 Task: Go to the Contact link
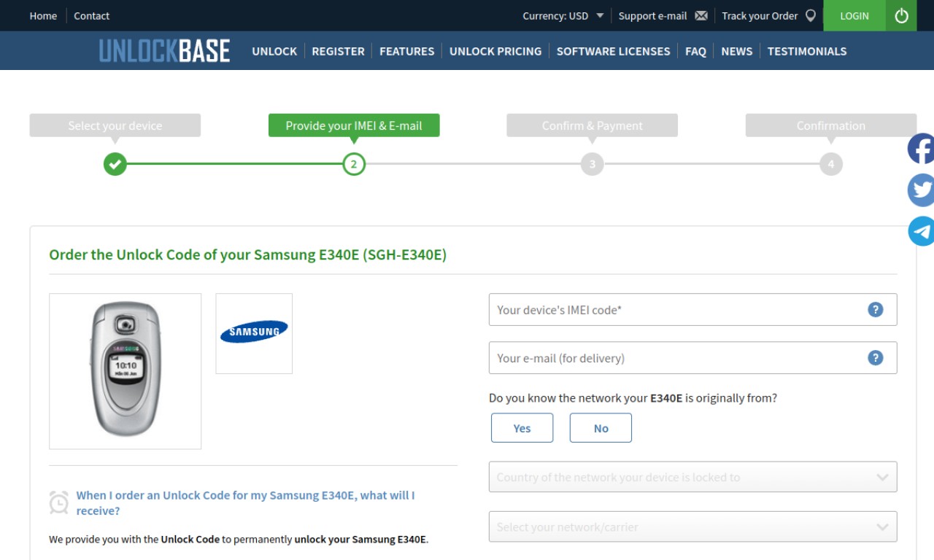pos(91,15)
